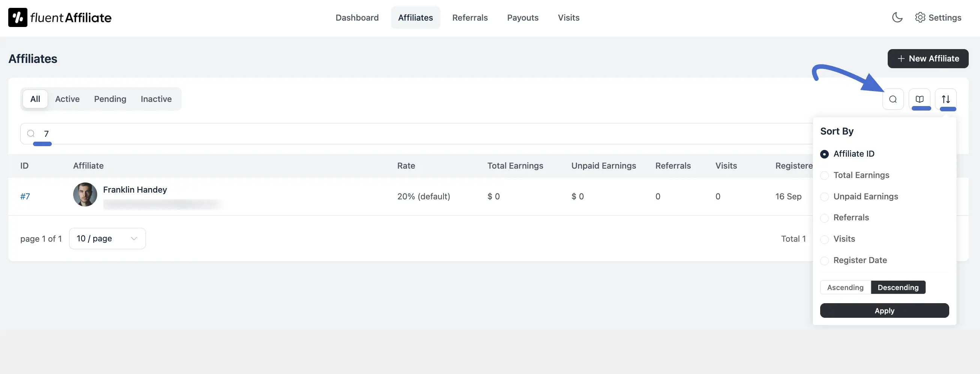Open the columns book icon next to sort
Viewport: 980px width, 374px height.
coord(920,99)
